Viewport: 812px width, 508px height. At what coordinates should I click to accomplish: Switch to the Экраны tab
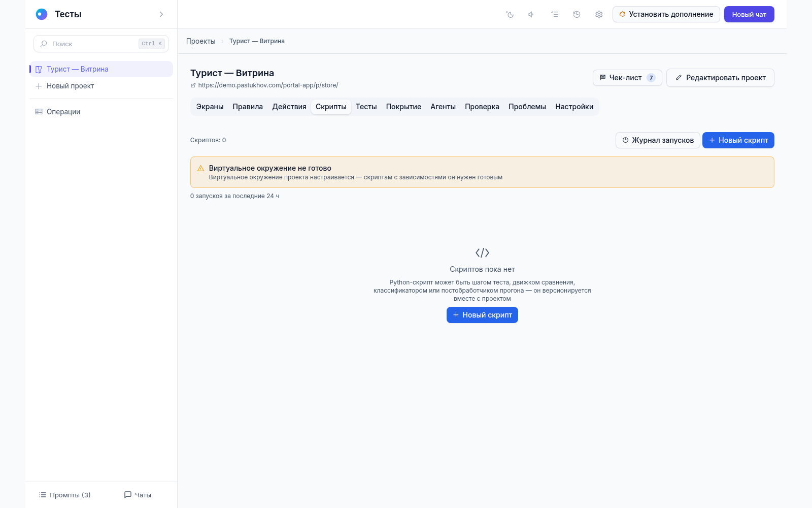(210, 107)
